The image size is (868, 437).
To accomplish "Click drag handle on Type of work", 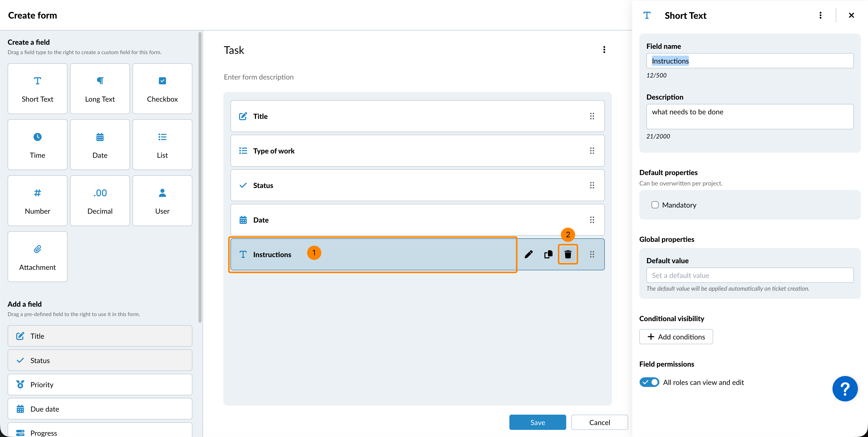I will click(x=592, y=151).
